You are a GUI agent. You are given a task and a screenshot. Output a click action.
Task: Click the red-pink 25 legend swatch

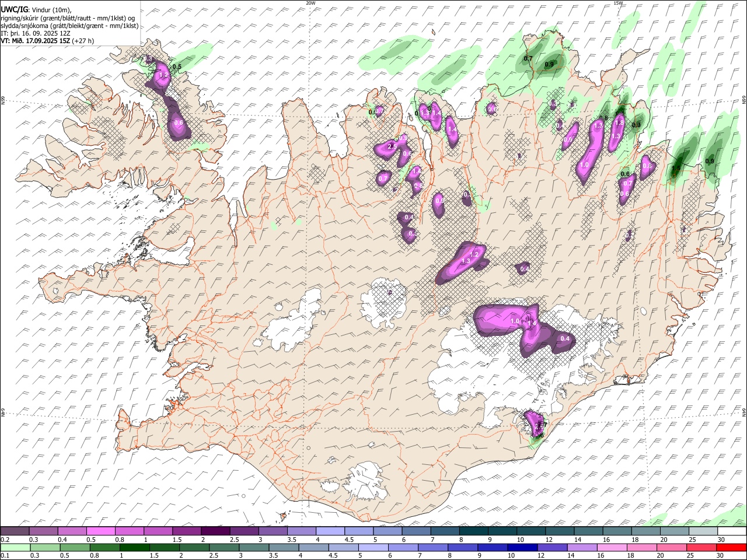tap(701, 548)
